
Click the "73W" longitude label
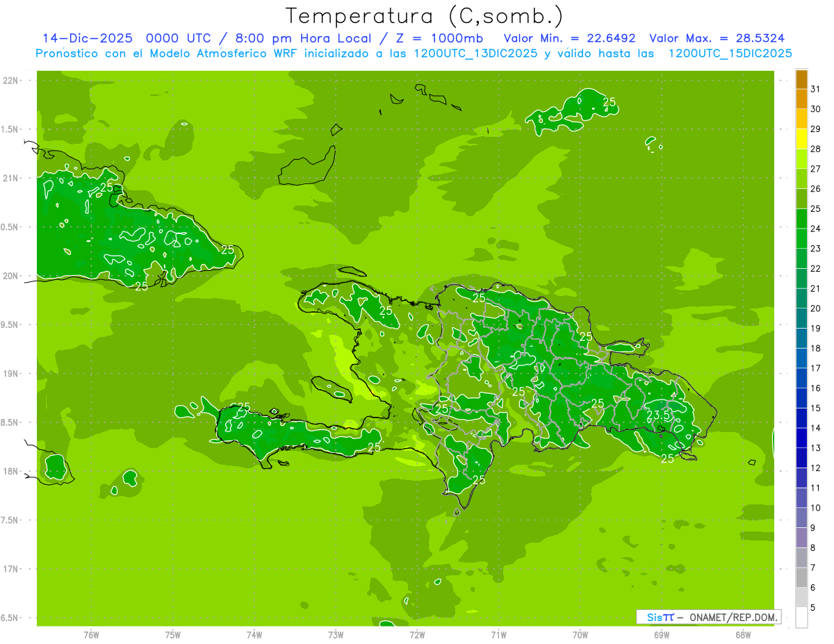(336, 634)
